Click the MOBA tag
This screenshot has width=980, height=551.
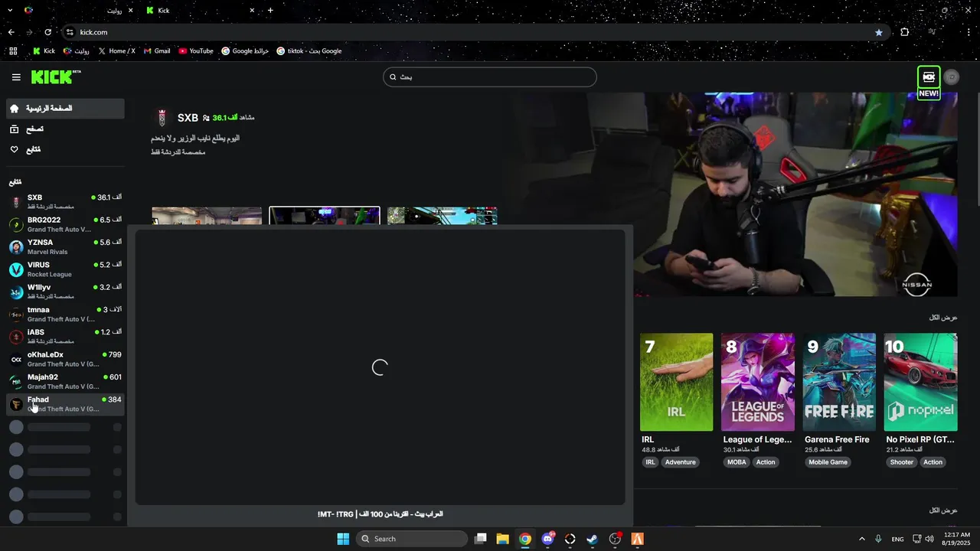coord(737,462)
